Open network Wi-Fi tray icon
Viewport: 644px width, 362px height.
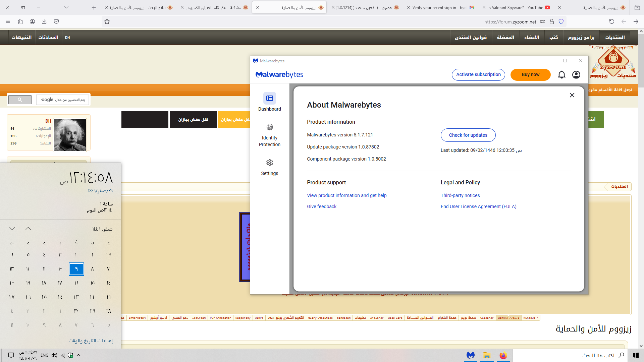[x=63, y=355]
